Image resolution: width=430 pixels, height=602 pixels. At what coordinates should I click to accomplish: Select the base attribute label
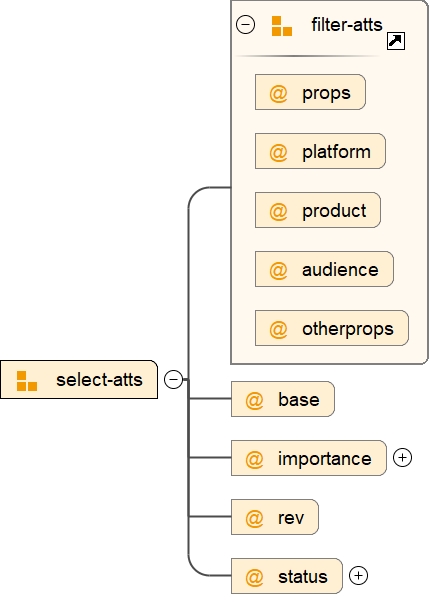(299, 400)
